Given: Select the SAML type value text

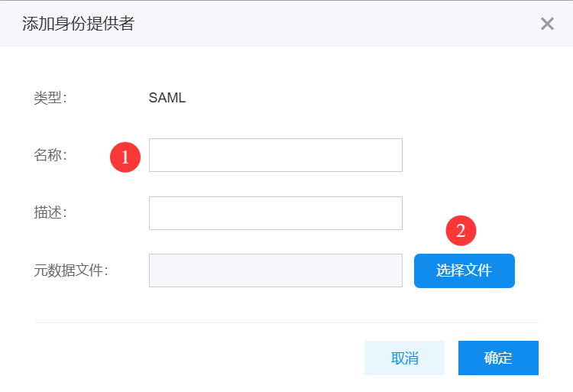Looking at the screenshot, I should coord(167,98).
